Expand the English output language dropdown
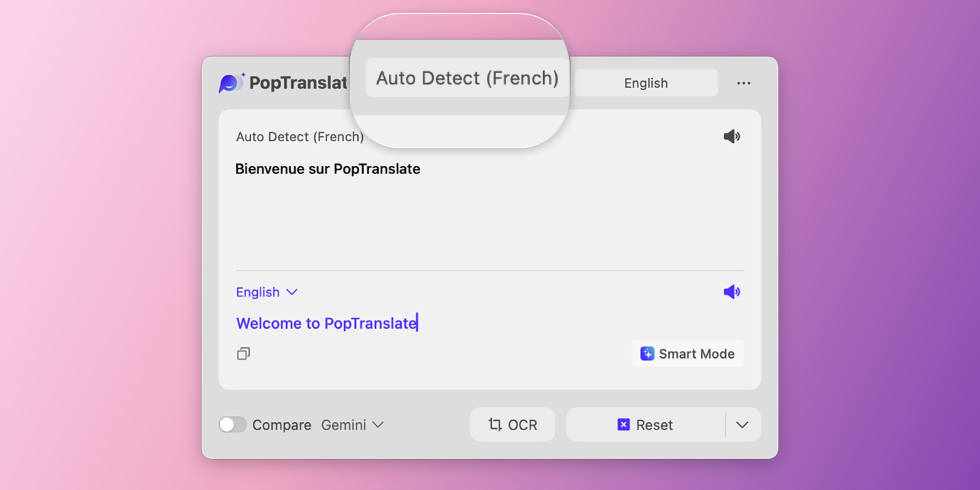 pos(267,292)
